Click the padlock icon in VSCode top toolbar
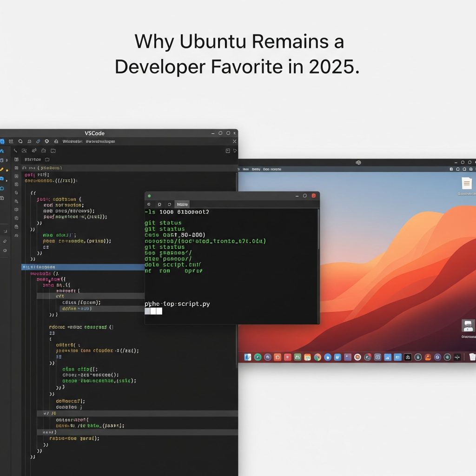 56,141
